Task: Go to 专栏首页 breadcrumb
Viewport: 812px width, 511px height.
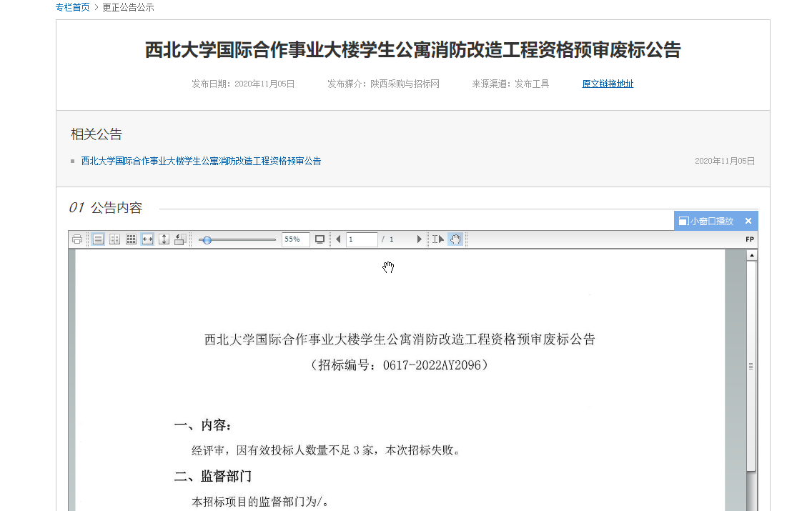Action: pyautogui.click(x=73, y=7)
